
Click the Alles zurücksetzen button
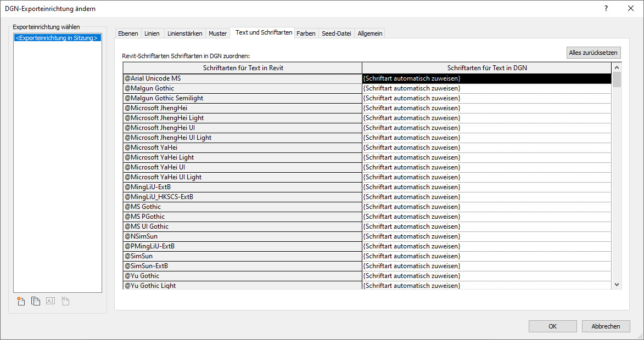(593, 53)
